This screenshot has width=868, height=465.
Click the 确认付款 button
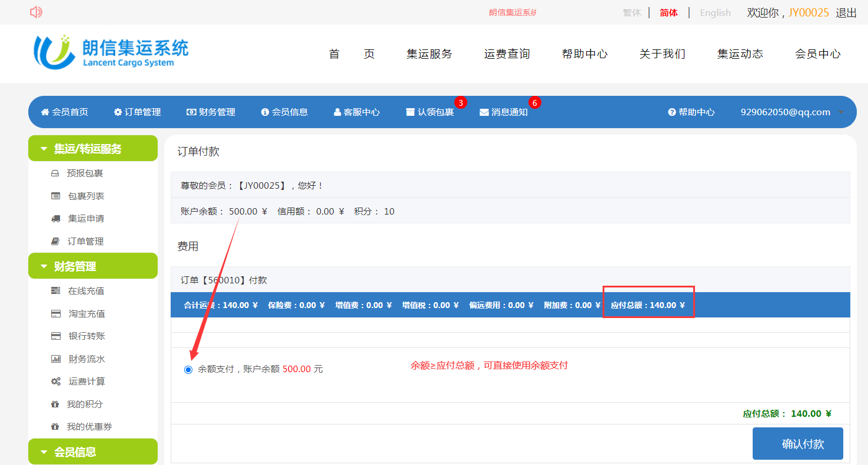click(x=797, y=444)
